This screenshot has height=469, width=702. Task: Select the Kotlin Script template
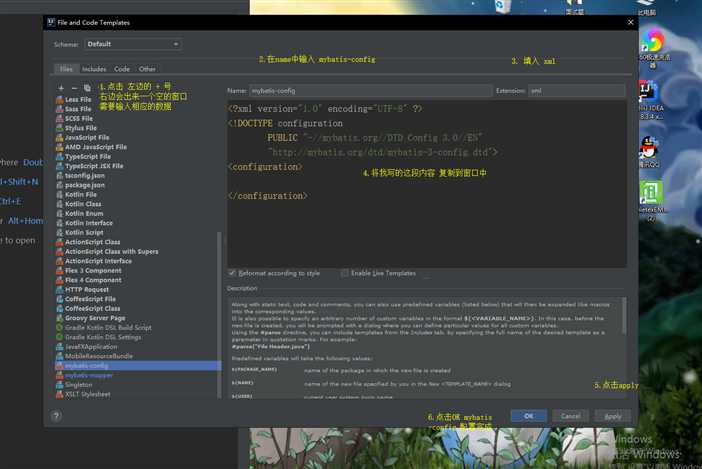(80, 233)
